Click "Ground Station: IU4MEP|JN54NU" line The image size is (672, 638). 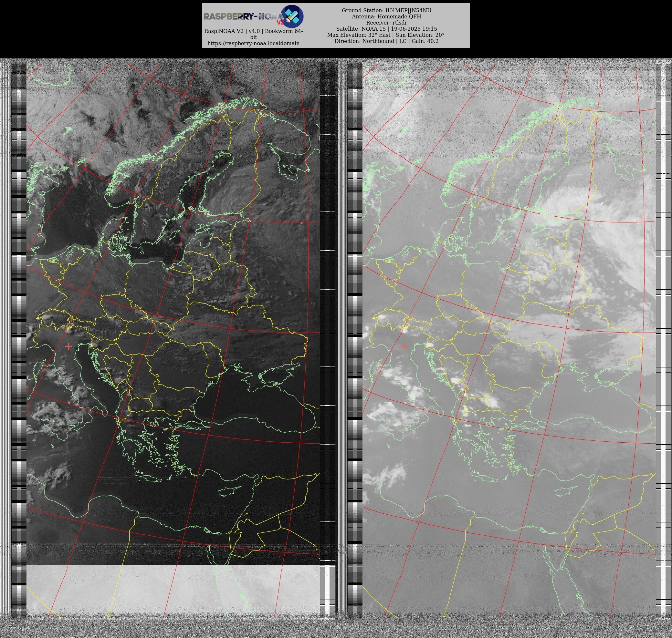[386, 11]
